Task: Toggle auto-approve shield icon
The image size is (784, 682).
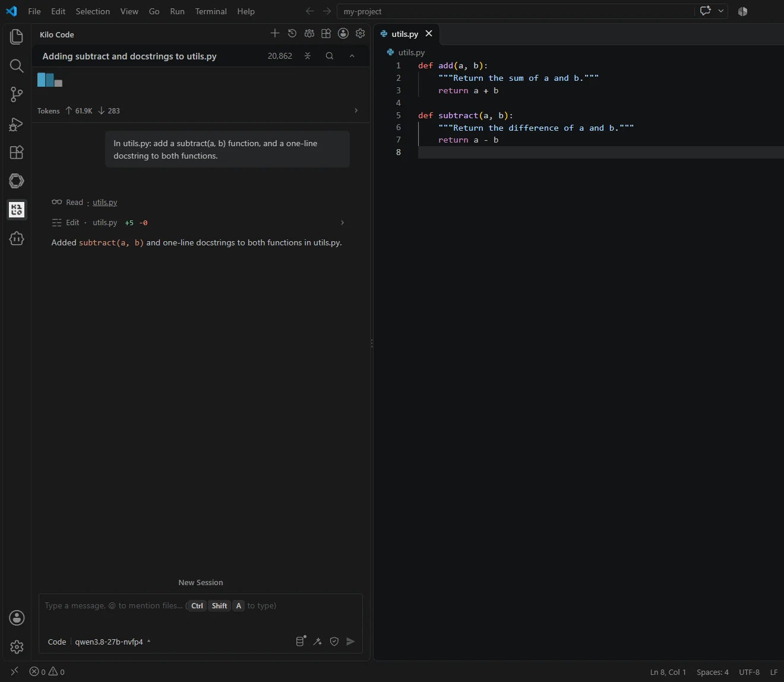Action: [334, 642]
